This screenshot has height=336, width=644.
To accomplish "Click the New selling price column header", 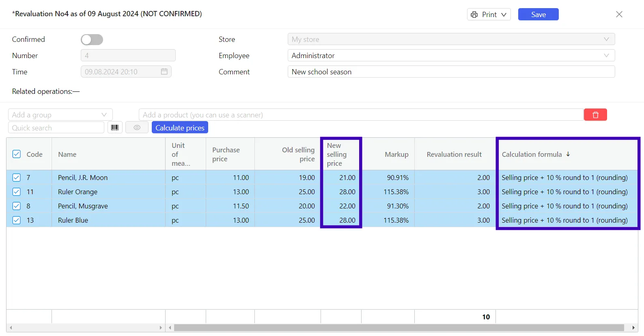I will 341,154.
